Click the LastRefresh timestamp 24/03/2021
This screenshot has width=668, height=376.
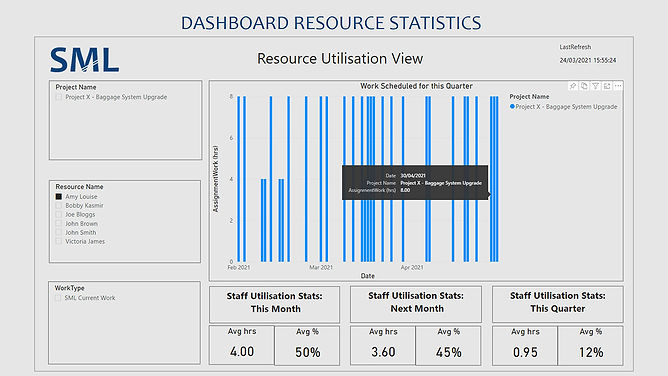588,60
